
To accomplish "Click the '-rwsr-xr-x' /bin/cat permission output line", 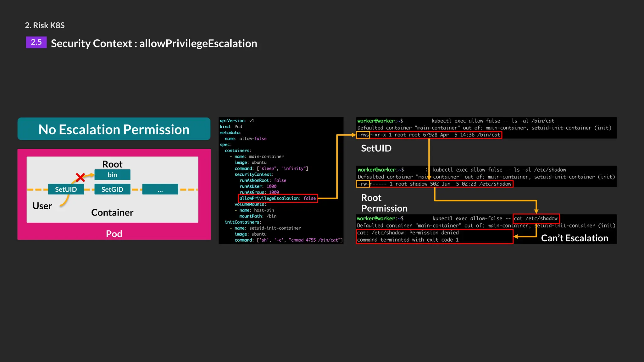I will 429,135.
